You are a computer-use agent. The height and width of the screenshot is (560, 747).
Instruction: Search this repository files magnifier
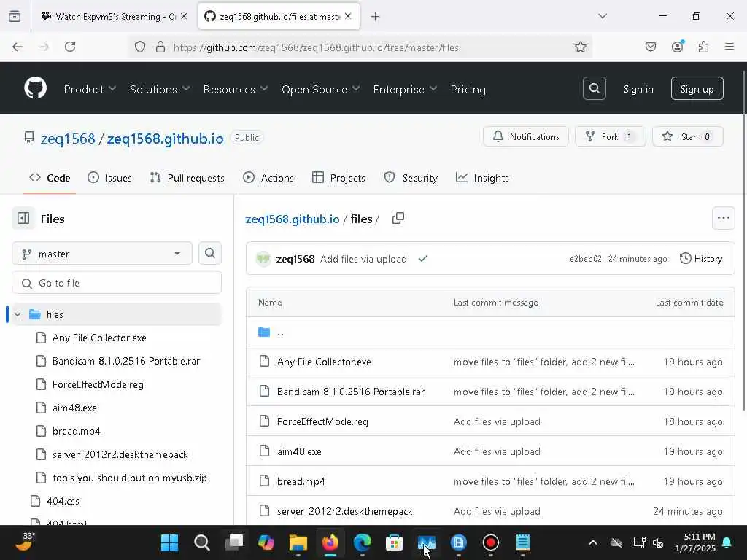click(x=210, y=253)
